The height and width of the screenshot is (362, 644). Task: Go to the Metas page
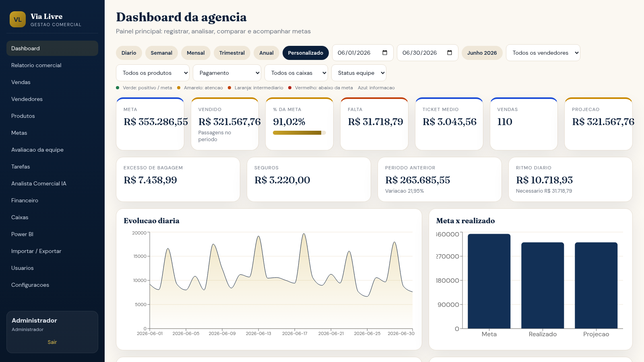pyautogui.click(x=52, y=133)
